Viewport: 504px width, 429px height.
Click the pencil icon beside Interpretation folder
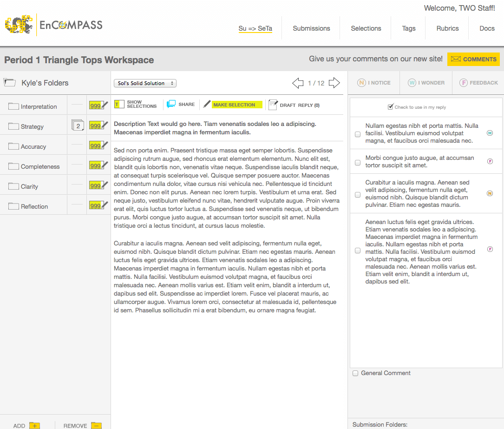pos(105,105)
